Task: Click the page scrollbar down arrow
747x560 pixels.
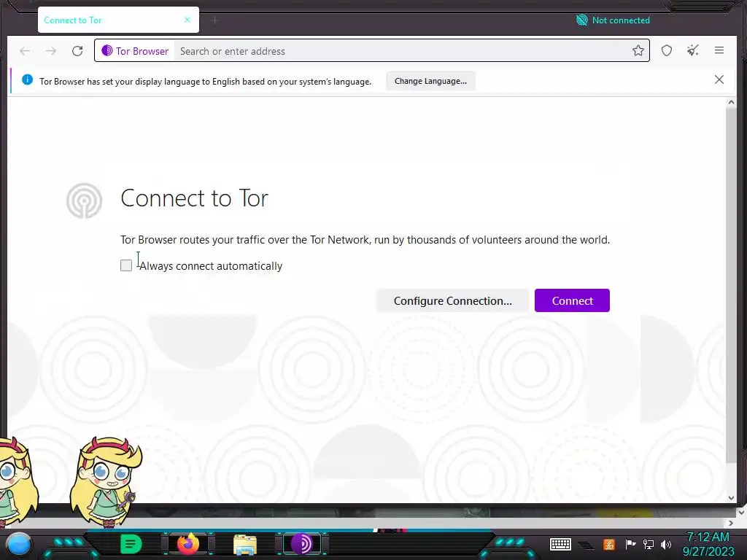Action: [x=731, y=497]
